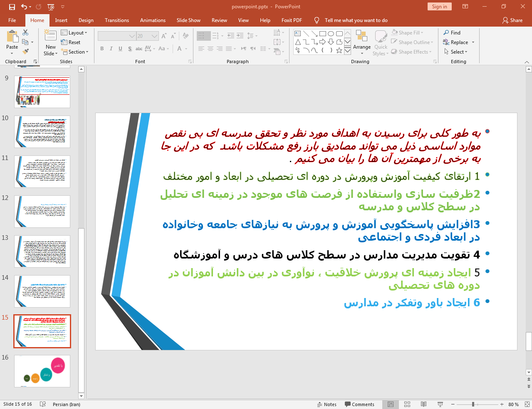Click Tell me what you want to do
Viewport: 532px width, 409px height.
pyautogui.click(x=356, y=20)
